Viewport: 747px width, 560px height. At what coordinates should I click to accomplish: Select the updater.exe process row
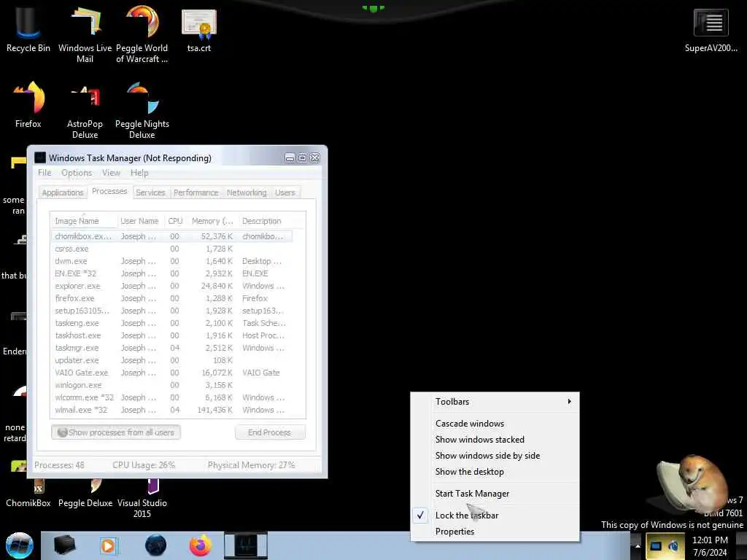coord(171,360)
